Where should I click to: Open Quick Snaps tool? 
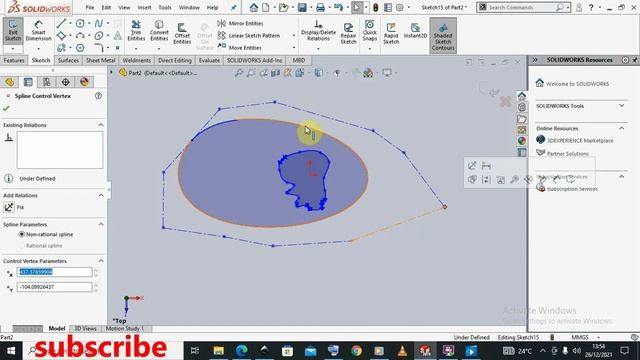coord(369,31)
